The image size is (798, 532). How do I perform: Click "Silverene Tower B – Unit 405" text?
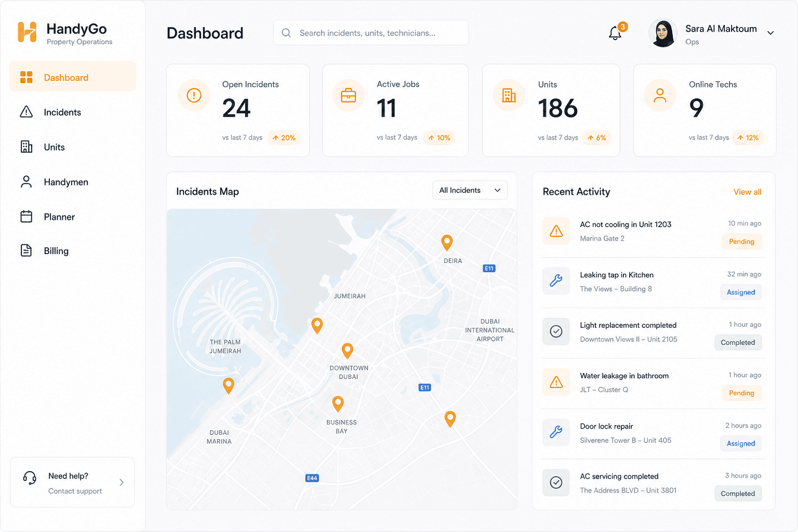626,440
